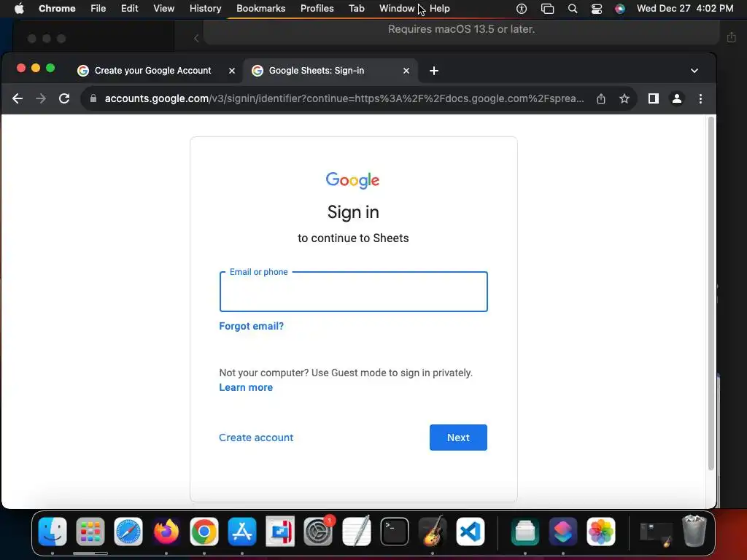747x560 pixels.
Task: Open the Profiles menu
Action: click(317, 9)
